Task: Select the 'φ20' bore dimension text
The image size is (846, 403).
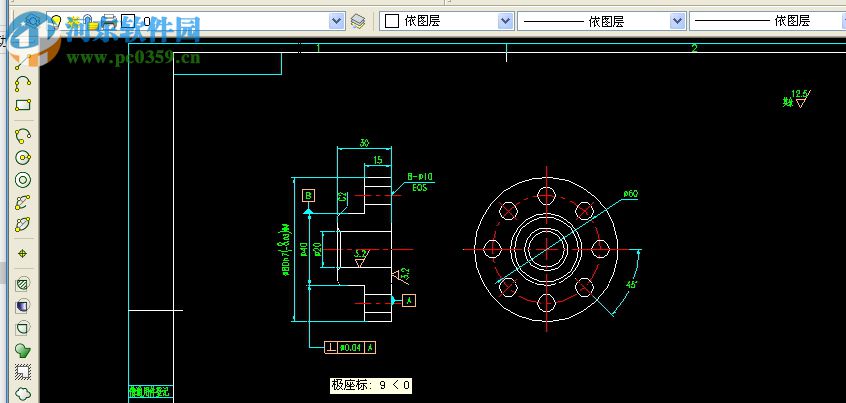Action: tap(317, 249)
